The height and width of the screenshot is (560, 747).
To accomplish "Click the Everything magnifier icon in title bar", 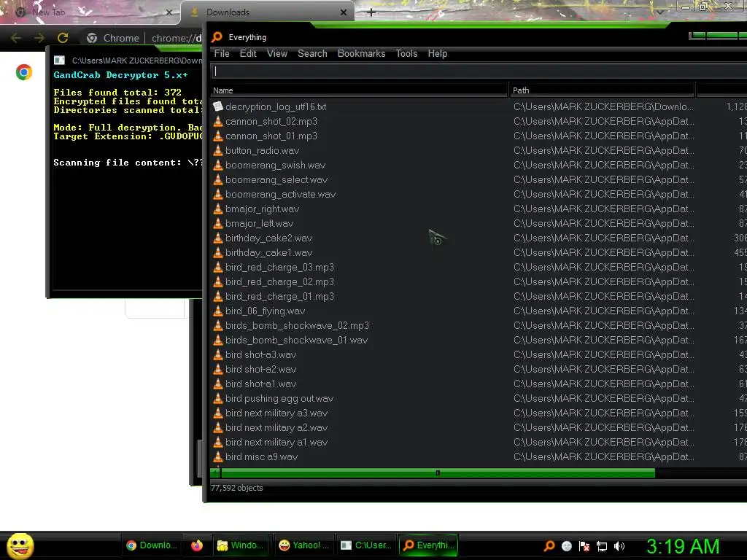I will (217, 37).
